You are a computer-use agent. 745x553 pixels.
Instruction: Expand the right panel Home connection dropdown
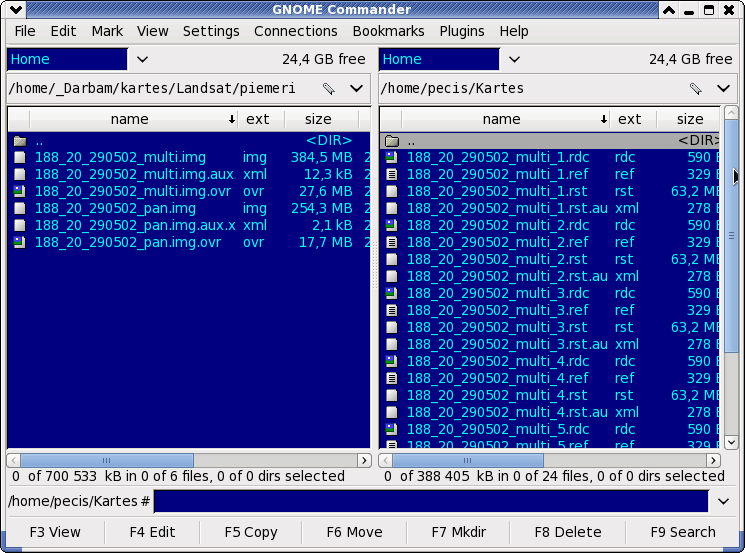tap(514, 59)
